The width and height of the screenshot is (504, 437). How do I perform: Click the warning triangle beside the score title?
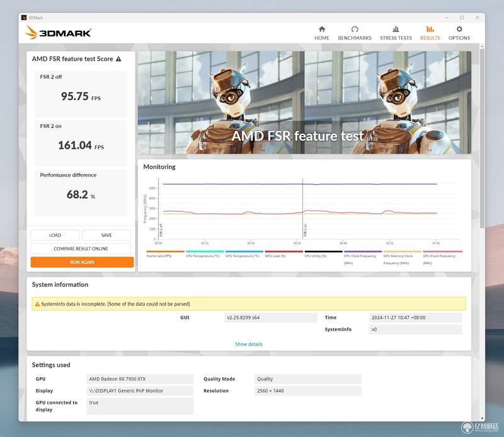(118, 59)
